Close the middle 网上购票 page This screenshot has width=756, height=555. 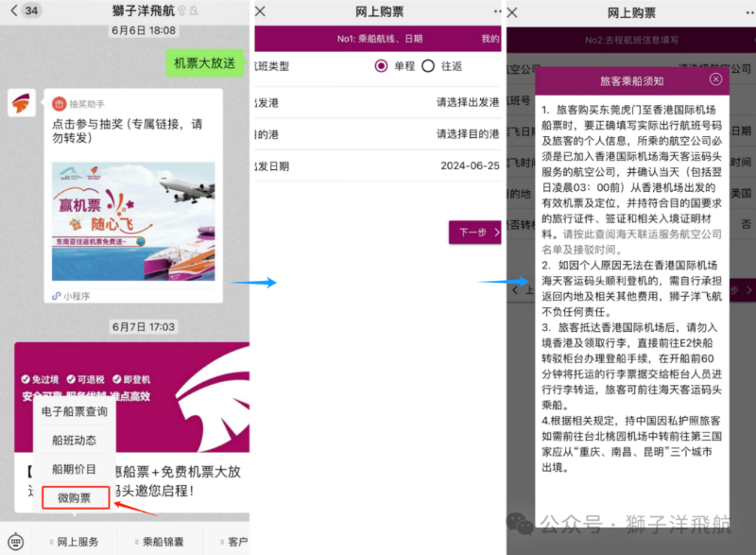click(261, 11)
